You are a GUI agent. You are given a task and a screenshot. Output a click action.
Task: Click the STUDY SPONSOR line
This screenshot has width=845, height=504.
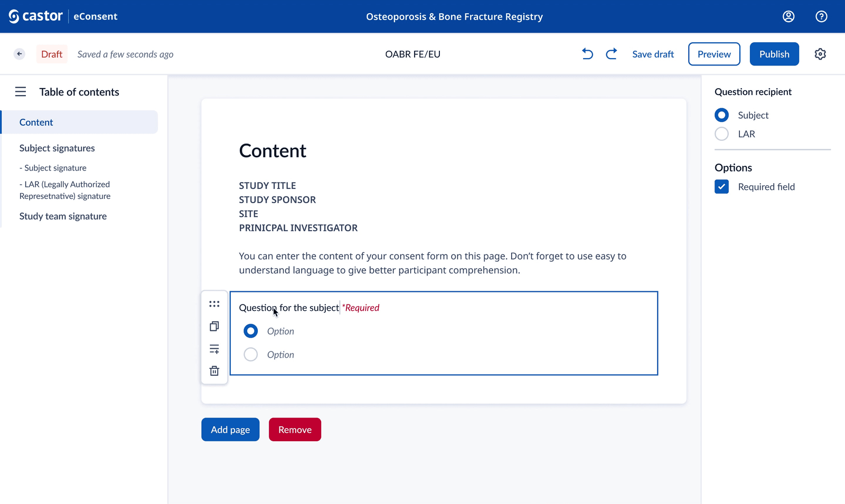click(277, 199)
